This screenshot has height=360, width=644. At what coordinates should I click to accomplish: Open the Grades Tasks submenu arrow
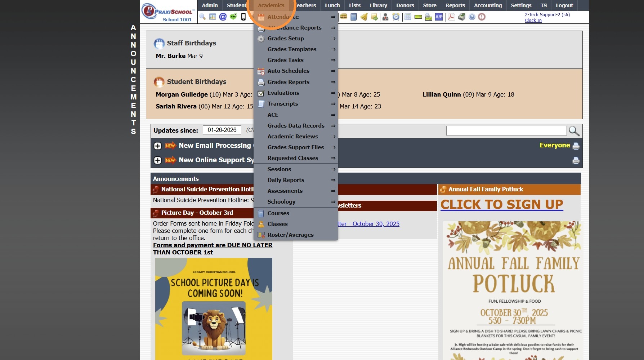point(333,60)
